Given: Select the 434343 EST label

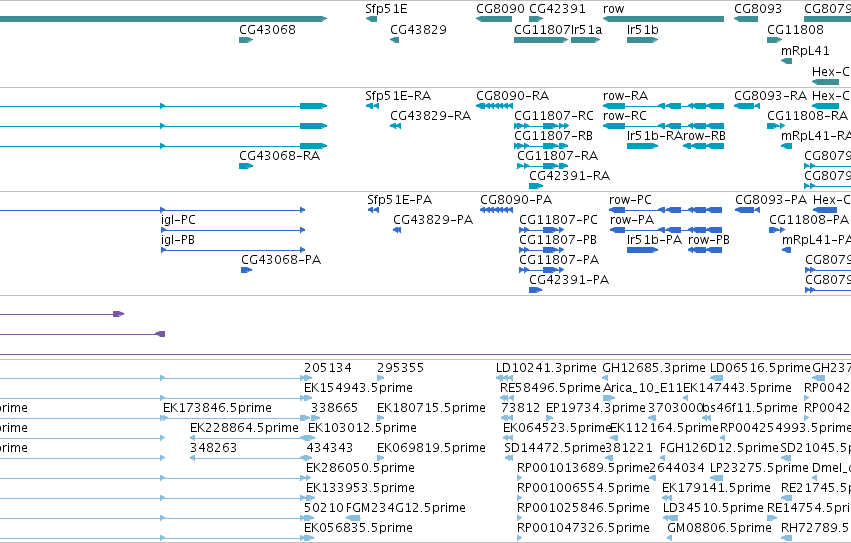Looking at the screenshot, I should point(329,448).
